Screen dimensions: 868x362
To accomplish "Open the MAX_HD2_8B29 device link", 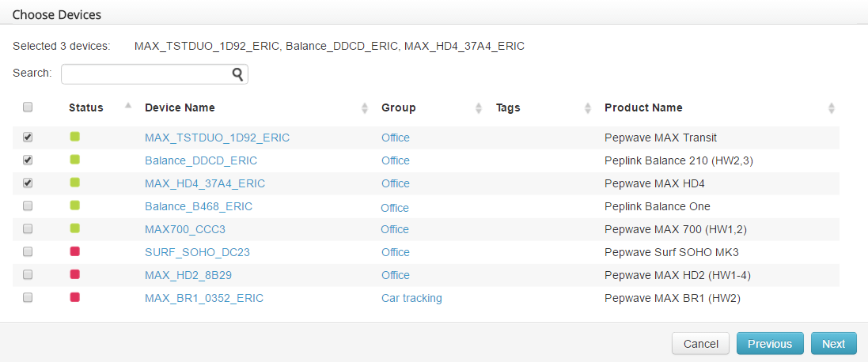I will 188,275.
